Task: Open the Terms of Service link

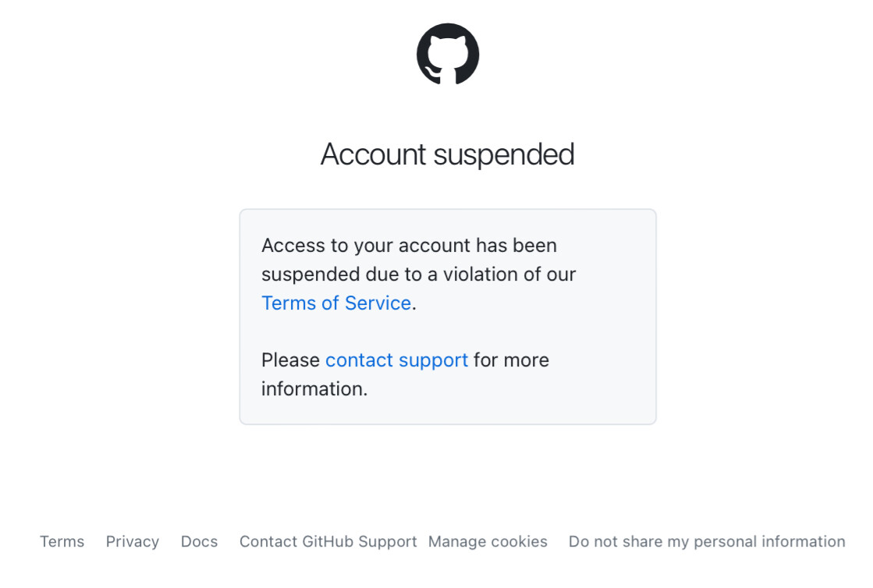Action: 336,303
